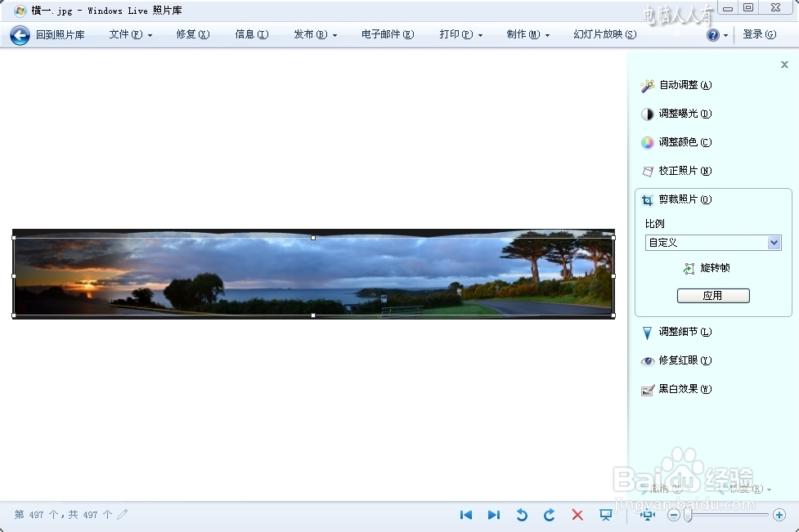Apply the 黑白效果 black and white effect
Viewport: 799px width, 532px height.
683,389
